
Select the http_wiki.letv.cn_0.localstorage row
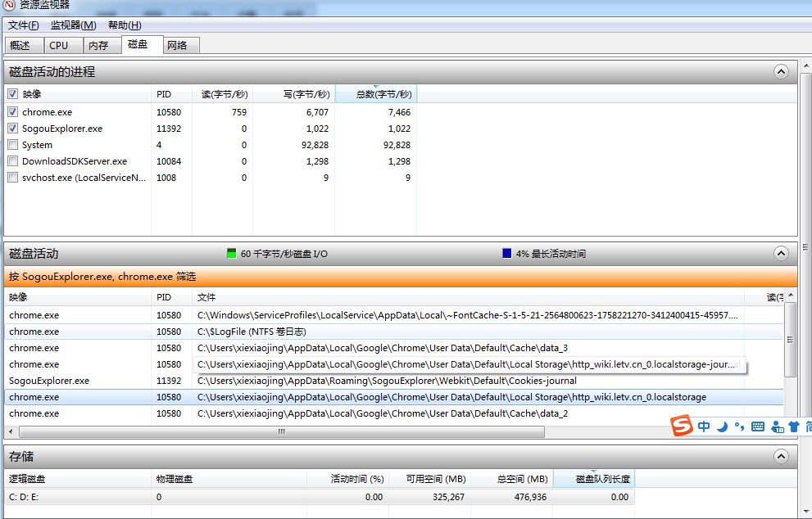tap(394, 397)
